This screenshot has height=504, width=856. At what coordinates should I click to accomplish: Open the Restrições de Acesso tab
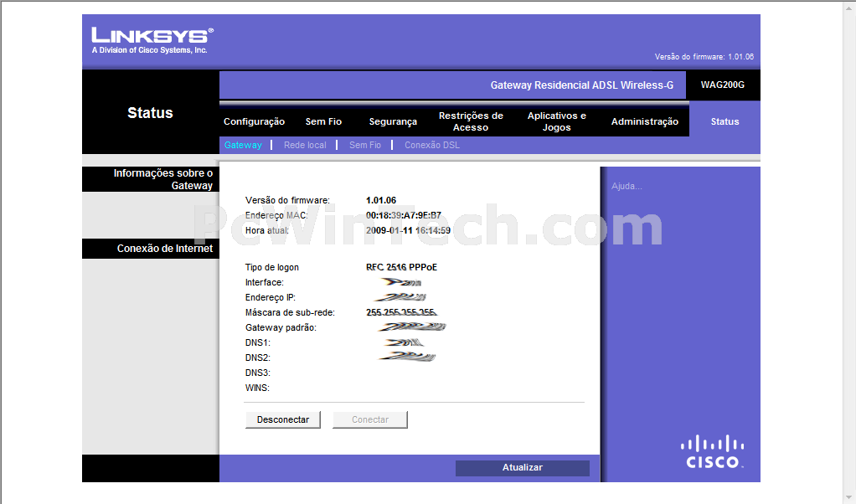point(471,121)
